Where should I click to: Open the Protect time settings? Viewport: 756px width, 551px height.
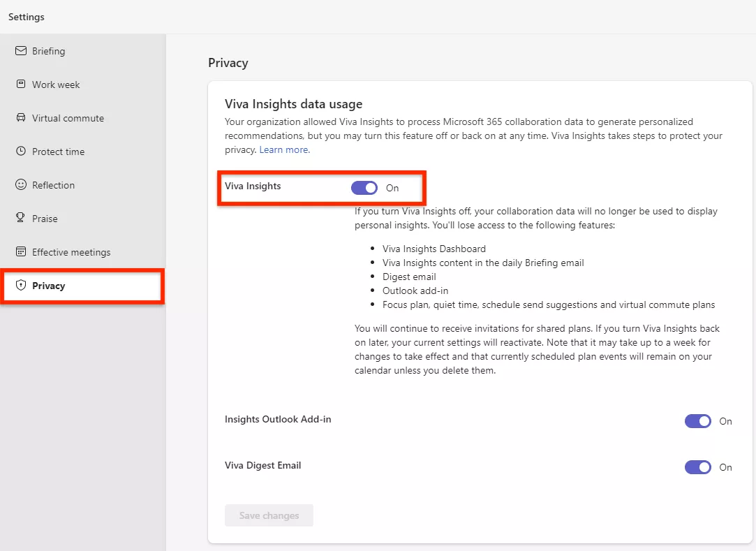58,152
